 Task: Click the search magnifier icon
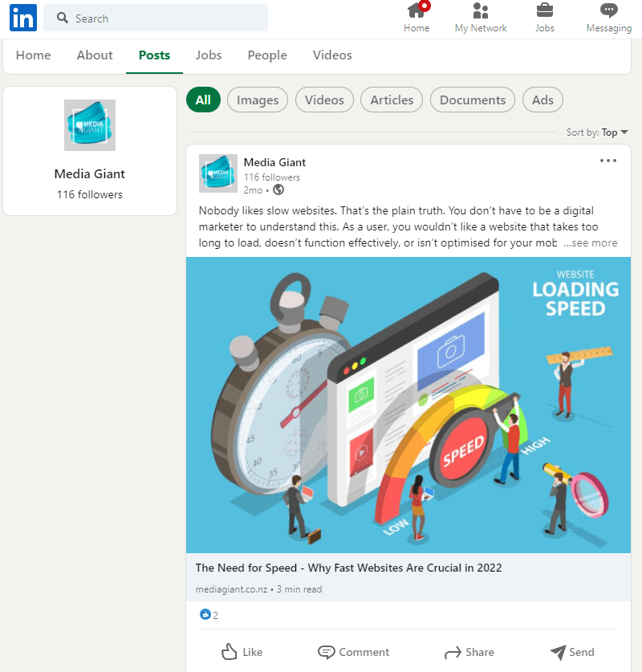pos(63,18)
